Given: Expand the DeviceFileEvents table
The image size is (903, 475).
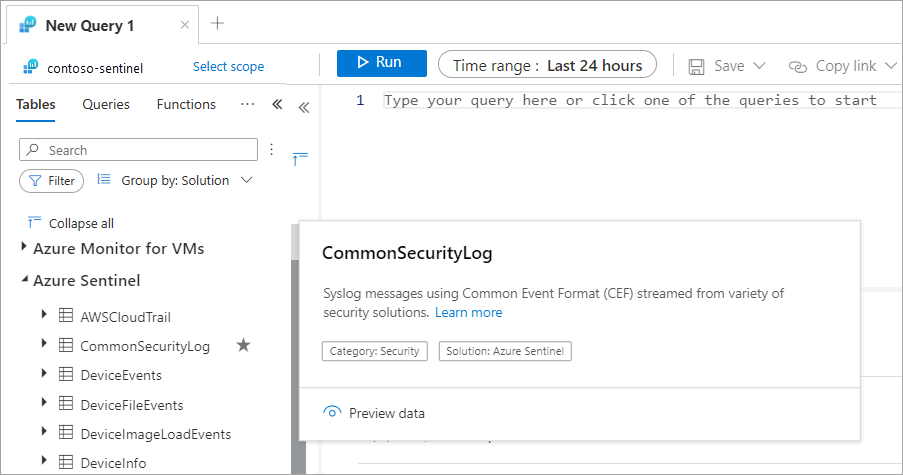Looking at the screenshot, I should [x=44, y=402].
